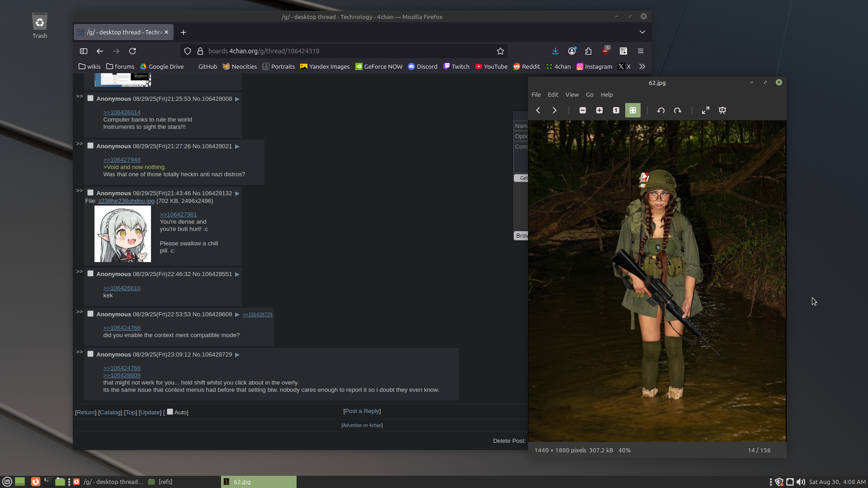
Task: Open the wikis bookmark folder
Action: click(x=90, y=66)
